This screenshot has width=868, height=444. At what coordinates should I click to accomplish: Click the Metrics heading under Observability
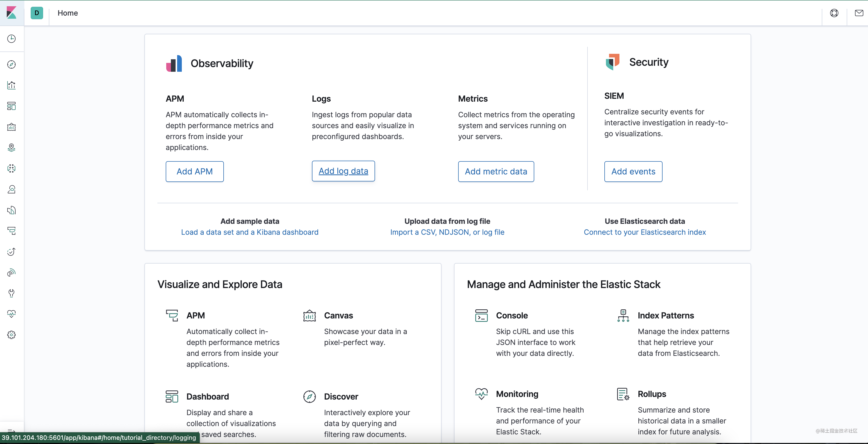tap(473, 99)
